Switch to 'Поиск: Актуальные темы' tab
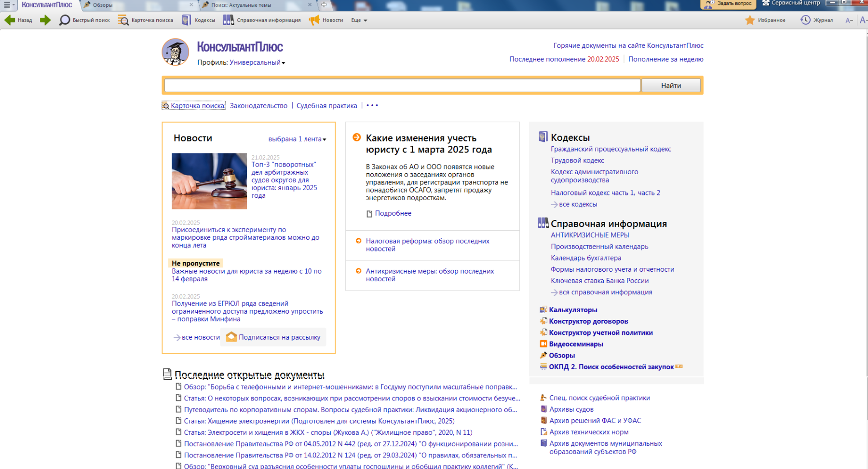This screenshot has height=469, width=868. (241, 5)
